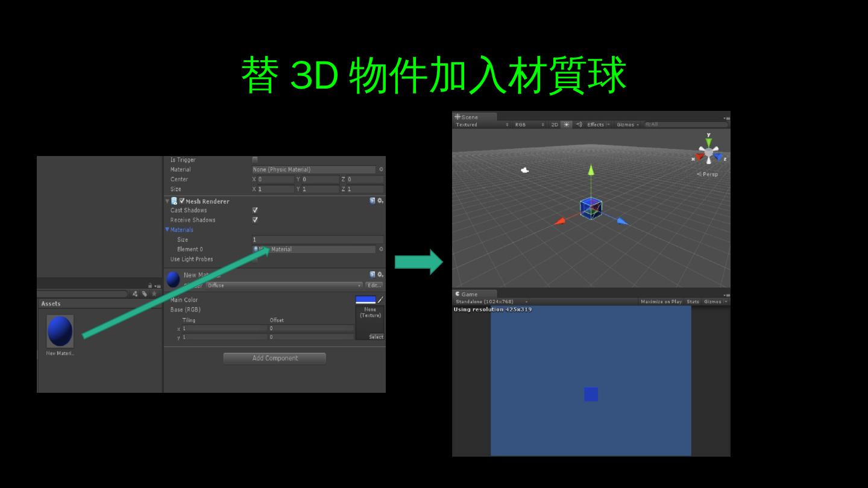Toggle 2D scene view mode
Screen dimensions: 868x488
click(555, 125)
